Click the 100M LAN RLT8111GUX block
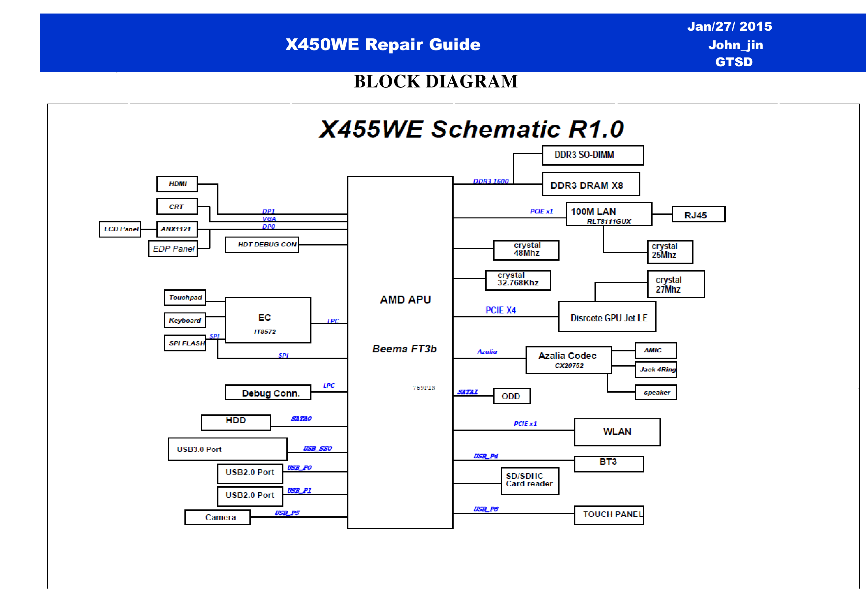 pos(609,214)
